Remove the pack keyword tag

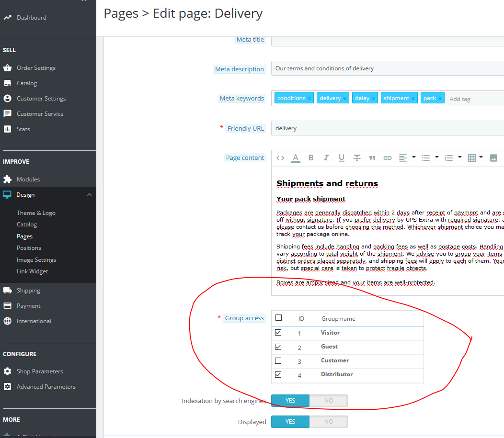click(440, 99)
